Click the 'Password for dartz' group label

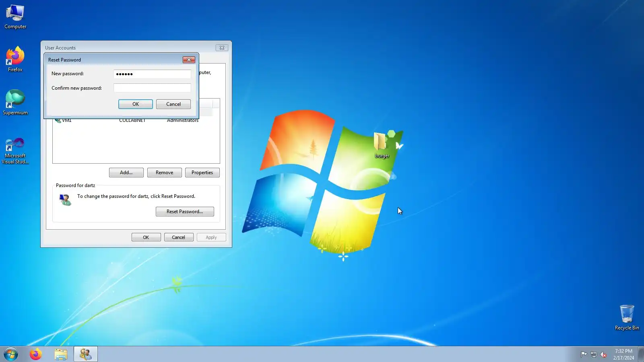76,185
